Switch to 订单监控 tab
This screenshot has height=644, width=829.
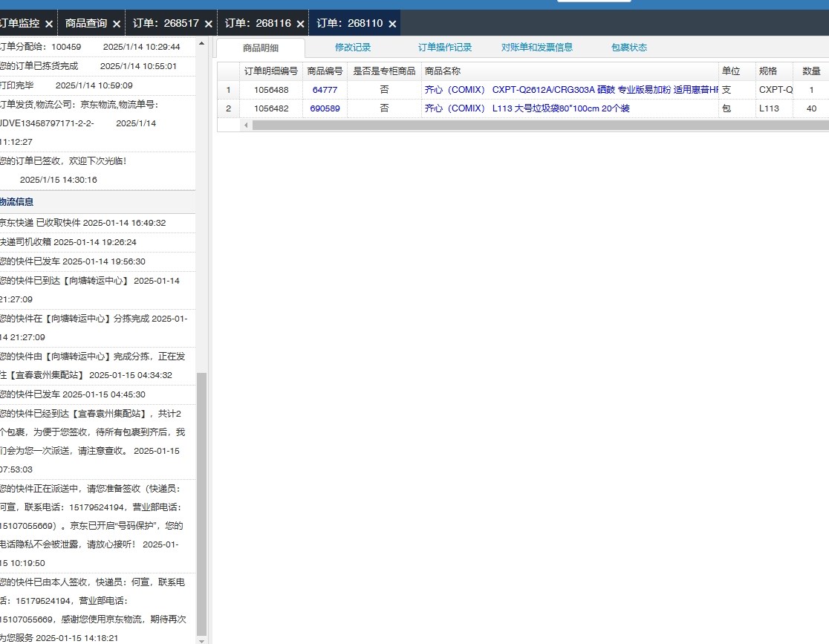click(x=20, y=23)
